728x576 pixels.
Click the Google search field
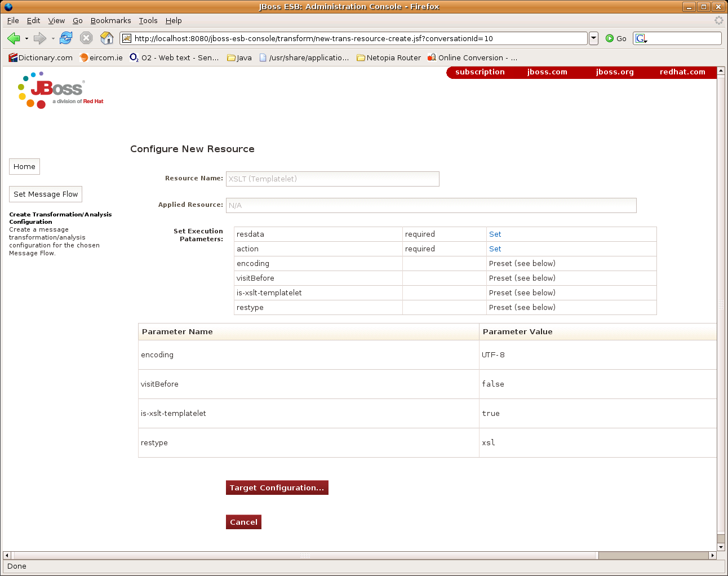click(x=684, y=38)
